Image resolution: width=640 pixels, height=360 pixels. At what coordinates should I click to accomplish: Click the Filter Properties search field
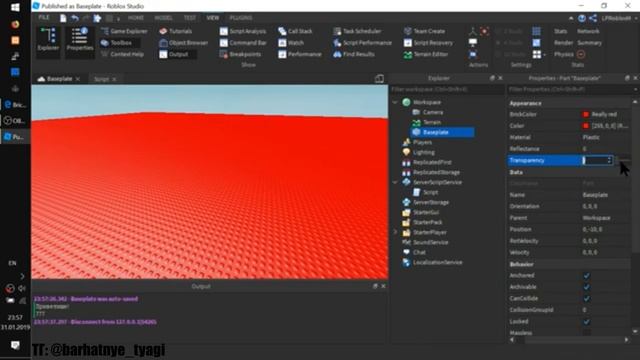tap(570, 89)
